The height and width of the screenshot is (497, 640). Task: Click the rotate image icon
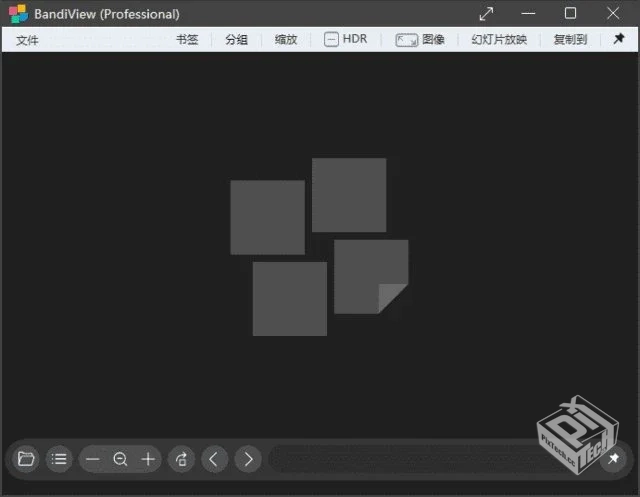click(x=182, y=459)
